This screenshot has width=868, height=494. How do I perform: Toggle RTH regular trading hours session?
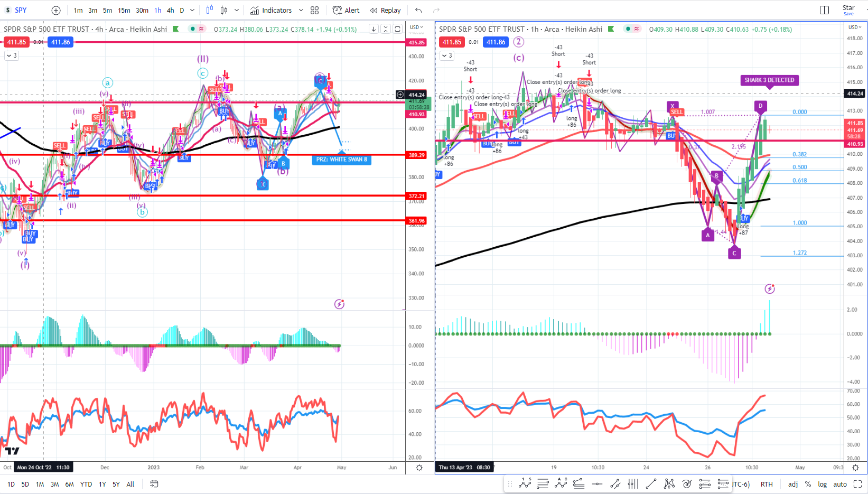767,484
